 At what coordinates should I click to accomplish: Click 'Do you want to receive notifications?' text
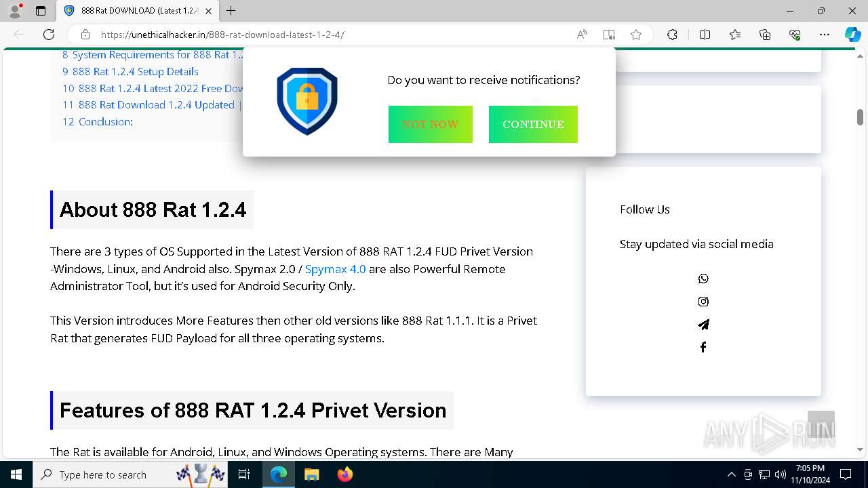point(484,80)
